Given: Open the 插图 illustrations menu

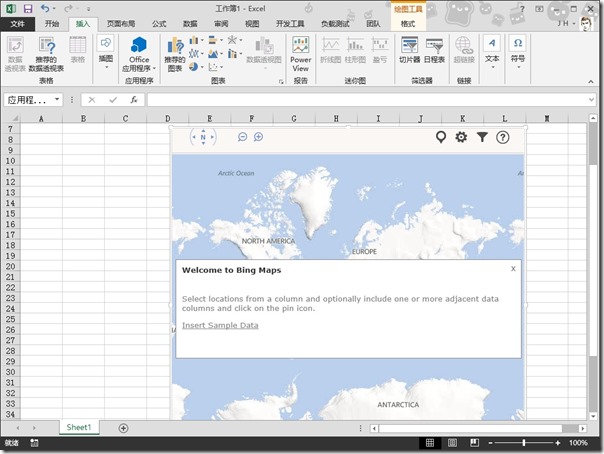Looking at the screenshot, I should click(x=106, y=52).
